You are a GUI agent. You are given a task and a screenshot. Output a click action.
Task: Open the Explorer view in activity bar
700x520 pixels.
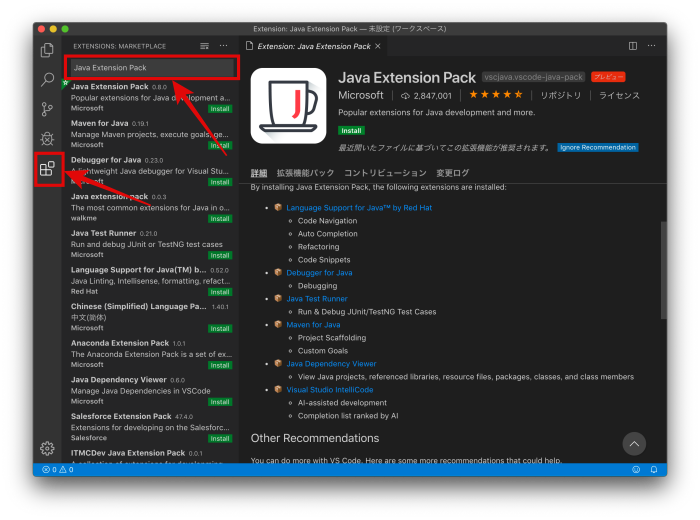tap(47, 50)
